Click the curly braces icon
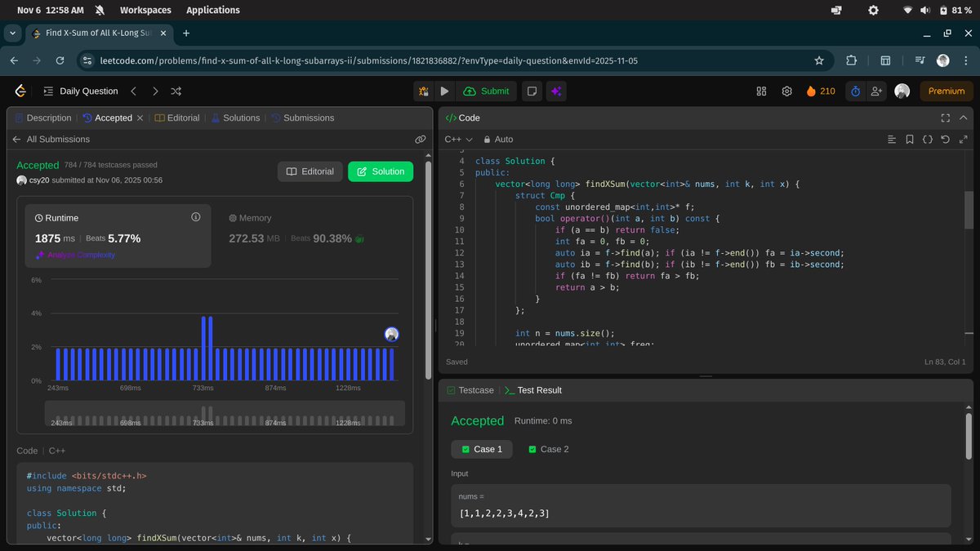The width and height of the screenshot is (980, 551). pyautogui.click(x=928, y=140)
